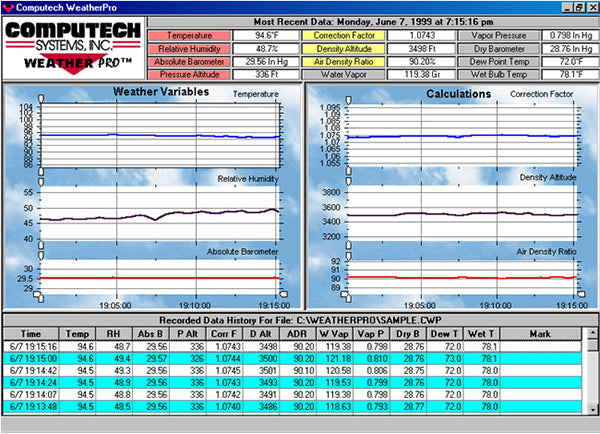Click the Temperature graph in Weather Variables

coord(150,135)
